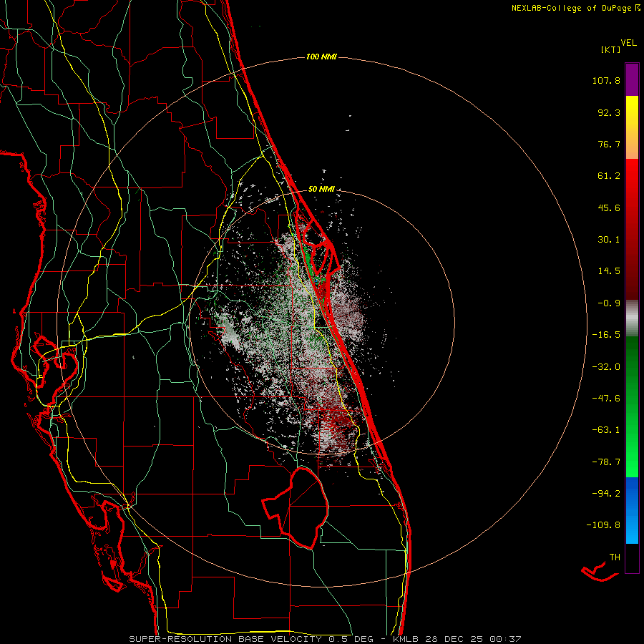Click the Lake Okeechobee outline on map

[x=296, y=508]
